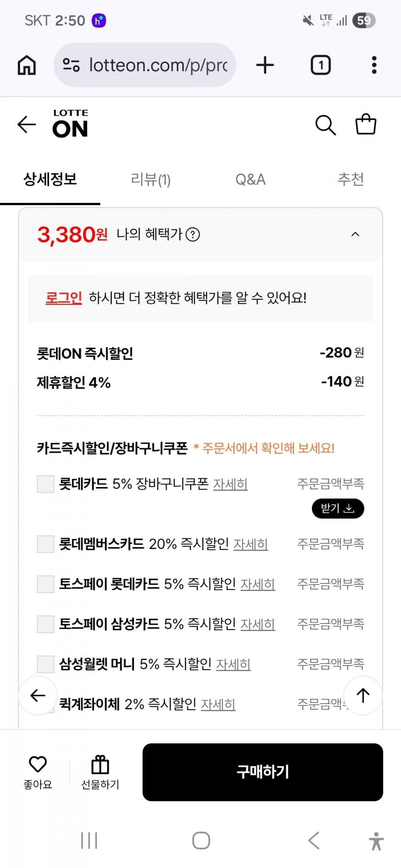Open the shopping cart bag icon

(x=365, y=125)
